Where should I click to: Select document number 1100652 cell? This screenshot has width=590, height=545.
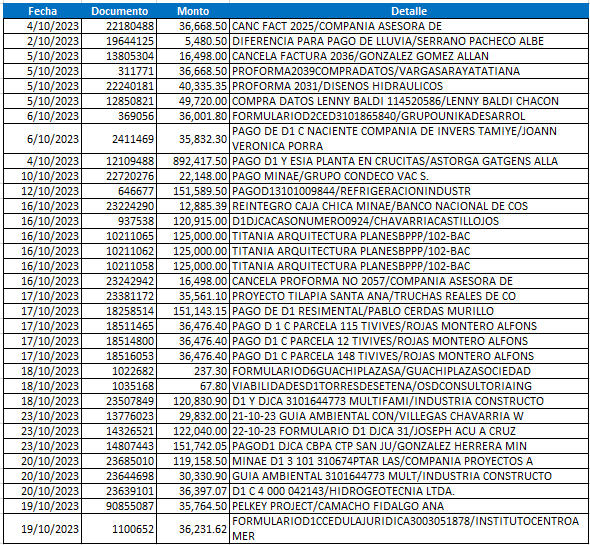pos(119,529)
